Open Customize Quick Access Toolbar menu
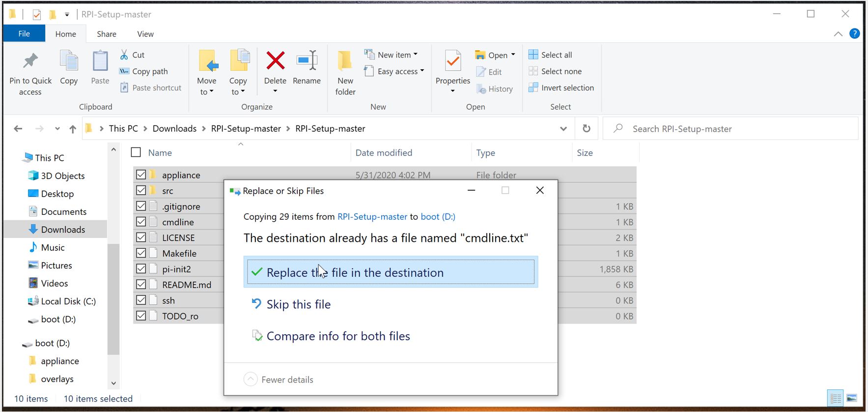 click(67, 15)
